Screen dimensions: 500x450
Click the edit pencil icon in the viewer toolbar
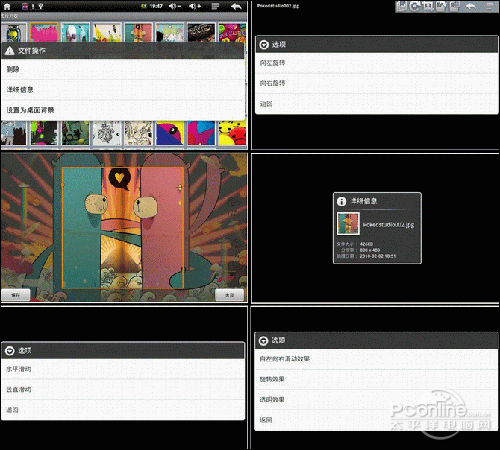tap(441, 6)
